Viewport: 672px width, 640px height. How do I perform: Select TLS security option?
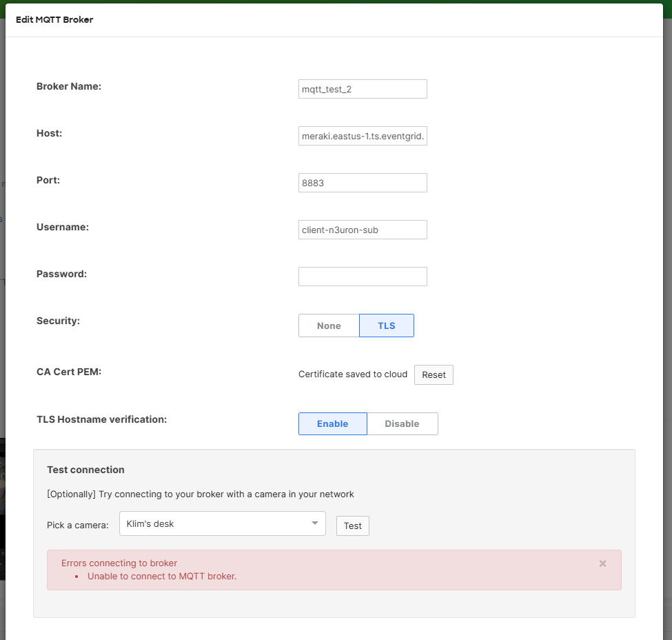(387, 326)
